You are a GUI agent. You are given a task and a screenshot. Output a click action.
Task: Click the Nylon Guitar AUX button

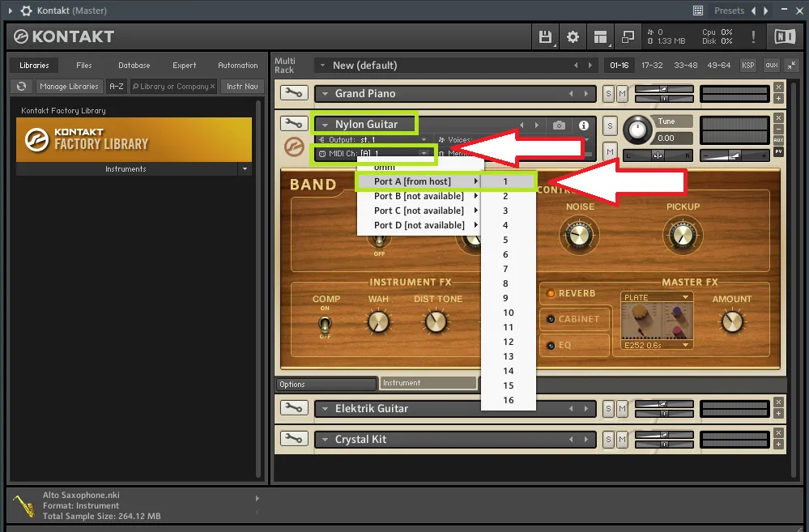778,140
